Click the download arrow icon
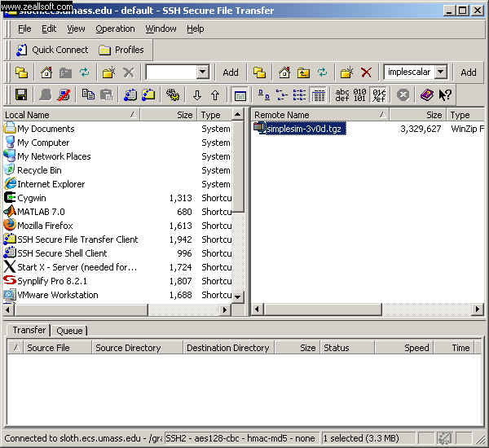Viewport: 489px width, 448px height. point(196,95)
